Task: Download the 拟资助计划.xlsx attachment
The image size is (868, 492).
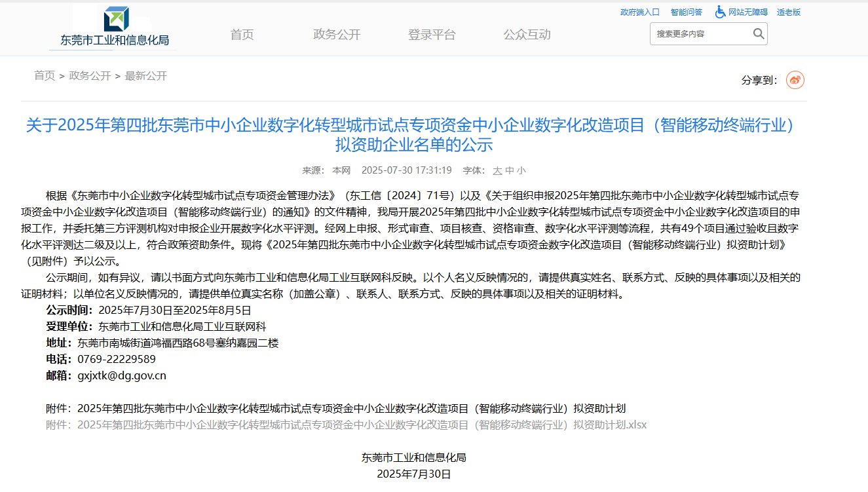Action: click(362, 425)
